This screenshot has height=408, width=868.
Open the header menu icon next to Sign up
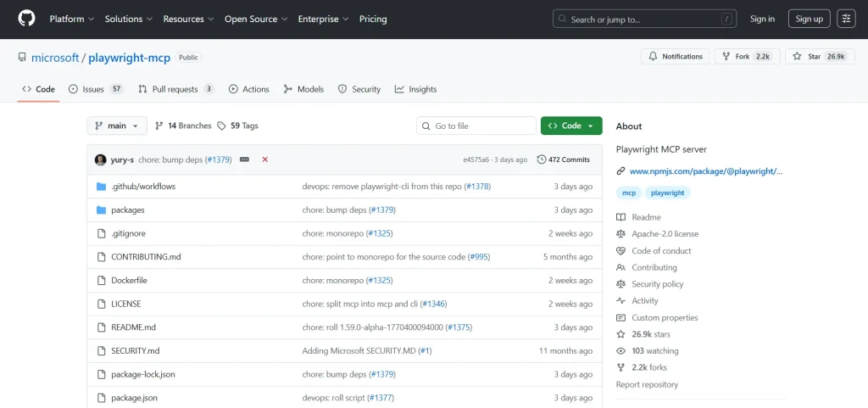846,19
